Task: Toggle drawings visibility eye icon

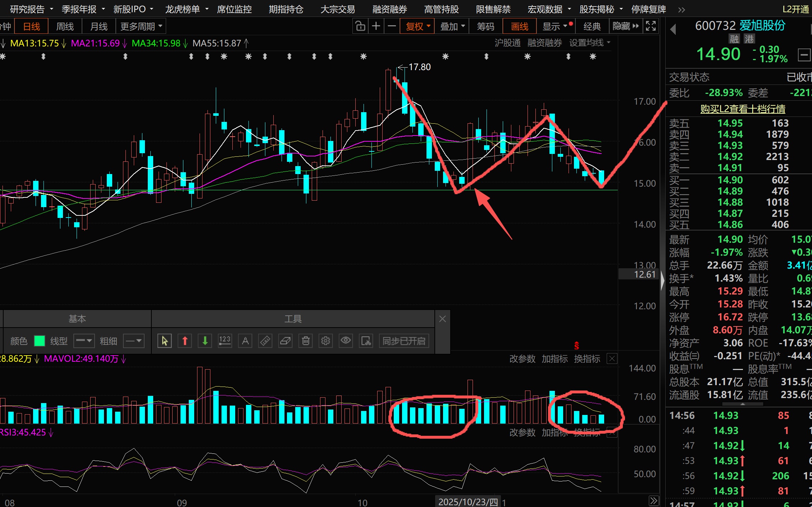Action: click(346, 341)
